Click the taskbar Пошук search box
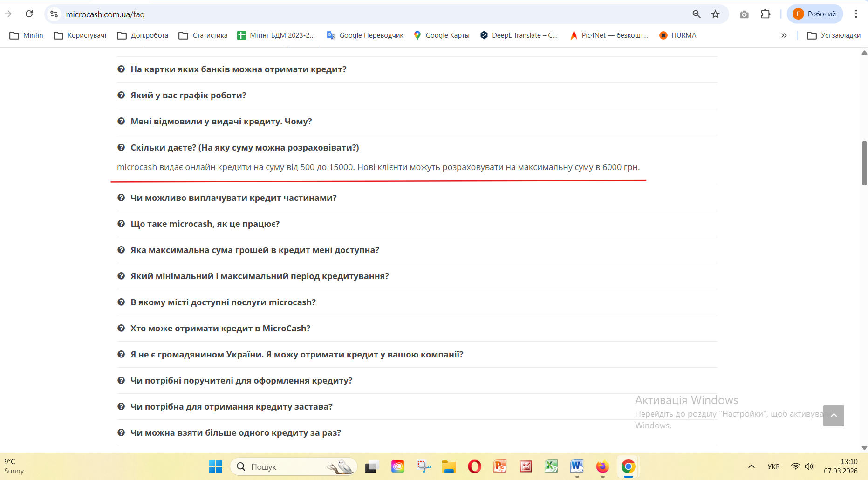868x480 pixels. [294, 466]
